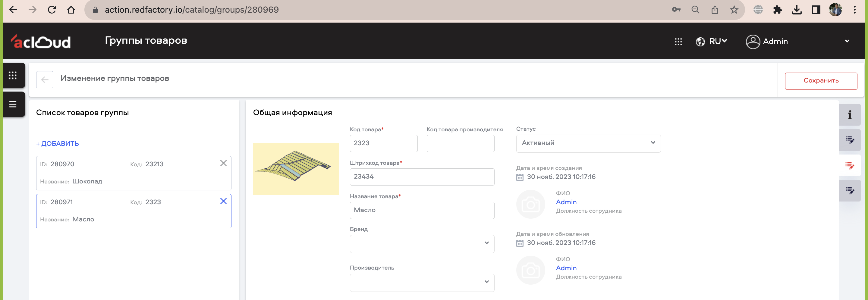Open saved passwords key icon
868x300 pixels.
(676, 10)
